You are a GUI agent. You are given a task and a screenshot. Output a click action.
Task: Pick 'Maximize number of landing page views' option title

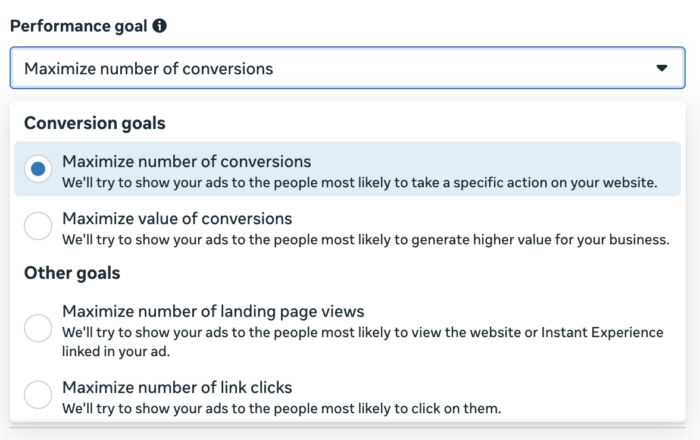click(213, 311)
